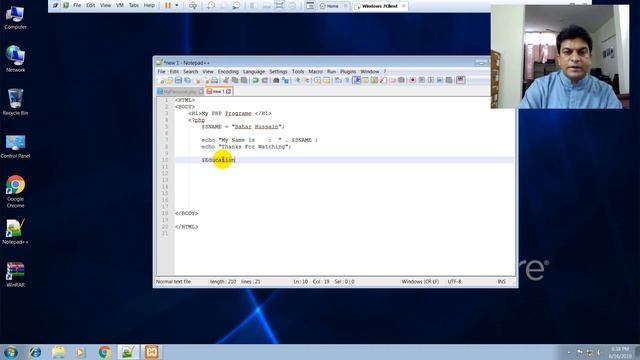This screenshot has height=360, width=640.
Task: Open the VMware Tabs menu
Action: tap(134, 5)
